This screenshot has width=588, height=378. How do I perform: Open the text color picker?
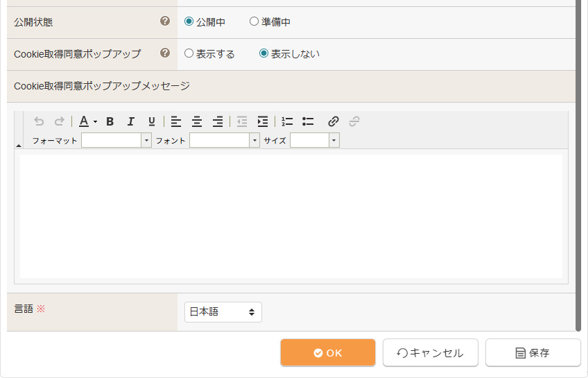point(87,121)
